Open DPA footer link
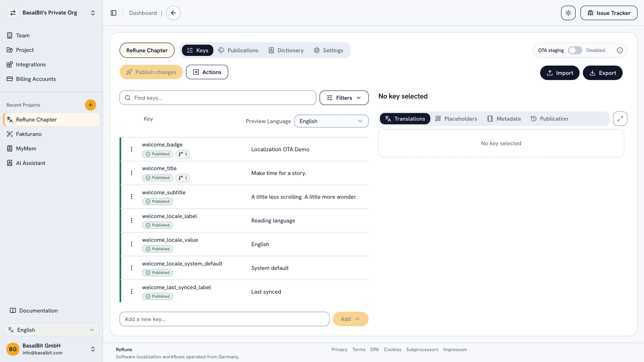The width and height of the screenshot is (644, 362). (x=375, y=350)
